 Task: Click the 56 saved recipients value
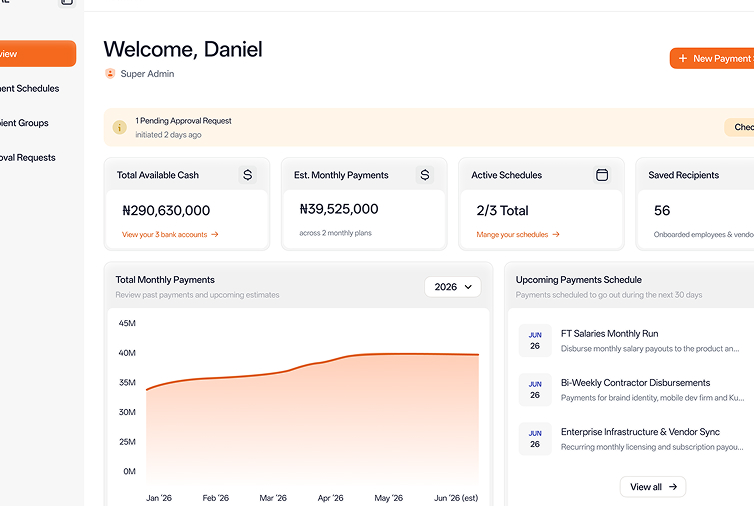[x=662, y=211]
